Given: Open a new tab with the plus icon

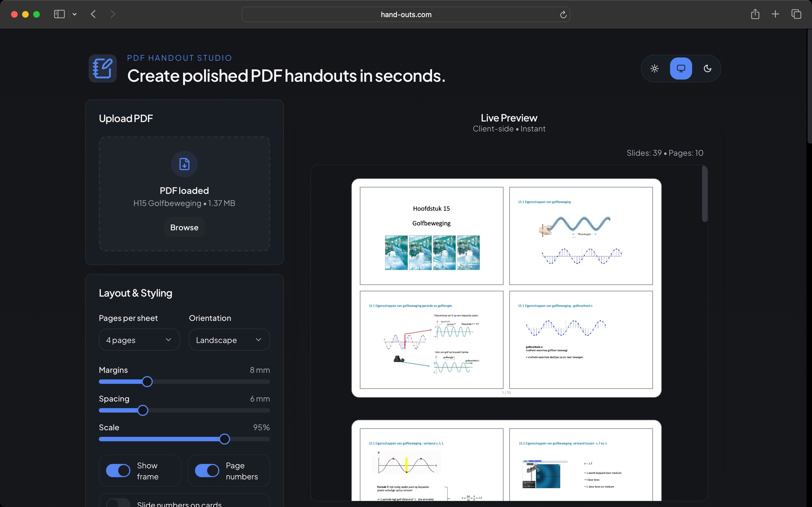Looking at the screenshot, I should pos(775,14).
